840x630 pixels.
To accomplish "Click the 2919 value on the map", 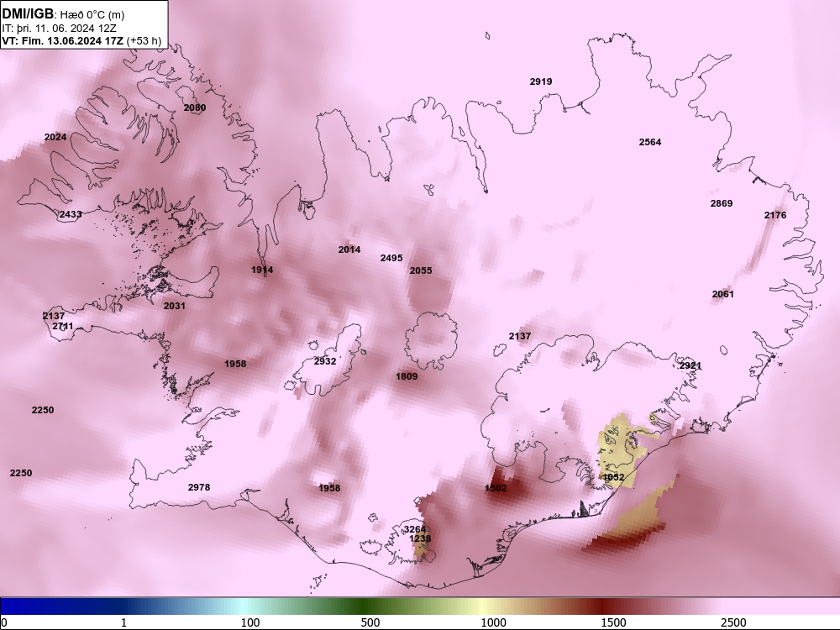I will coord(540,81).
